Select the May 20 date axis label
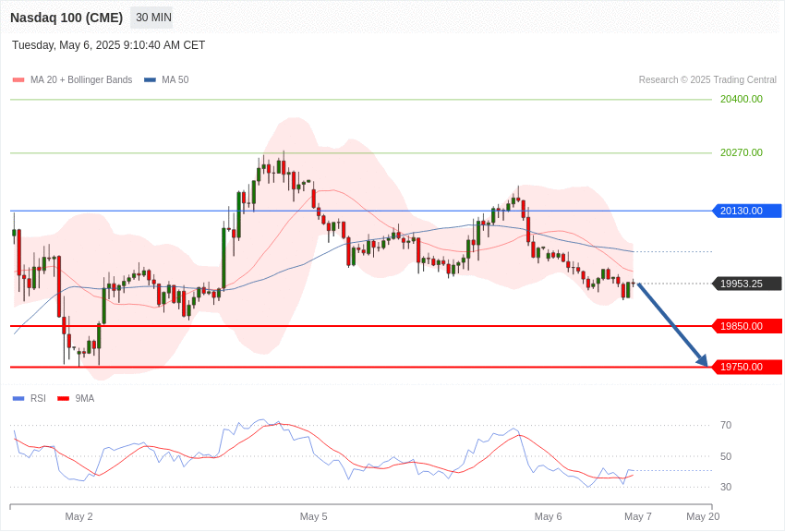 coord(703,516)
